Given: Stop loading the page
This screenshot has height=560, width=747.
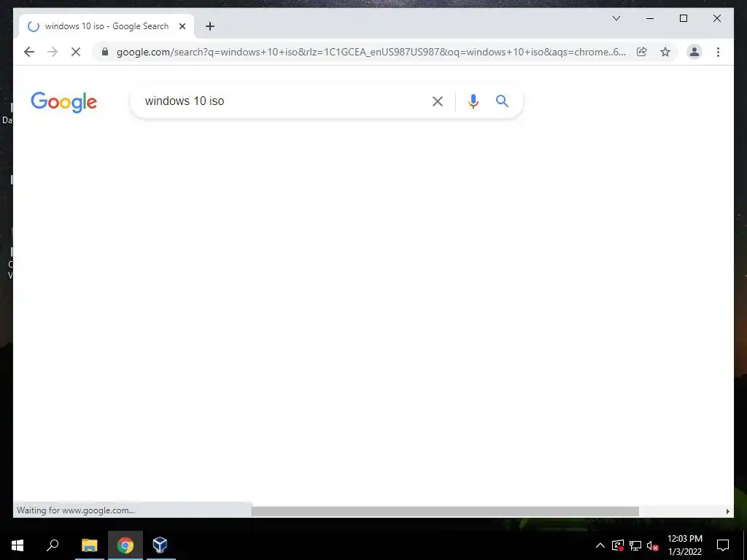Looking at the screenshot, I should coord(76,52).
